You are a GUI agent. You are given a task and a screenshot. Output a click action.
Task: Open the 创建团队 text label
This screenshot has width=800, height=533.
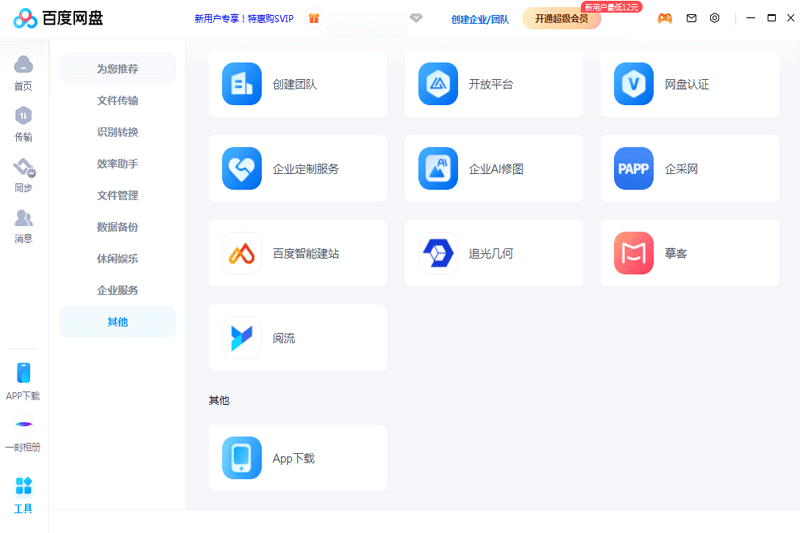click(294, 84)
